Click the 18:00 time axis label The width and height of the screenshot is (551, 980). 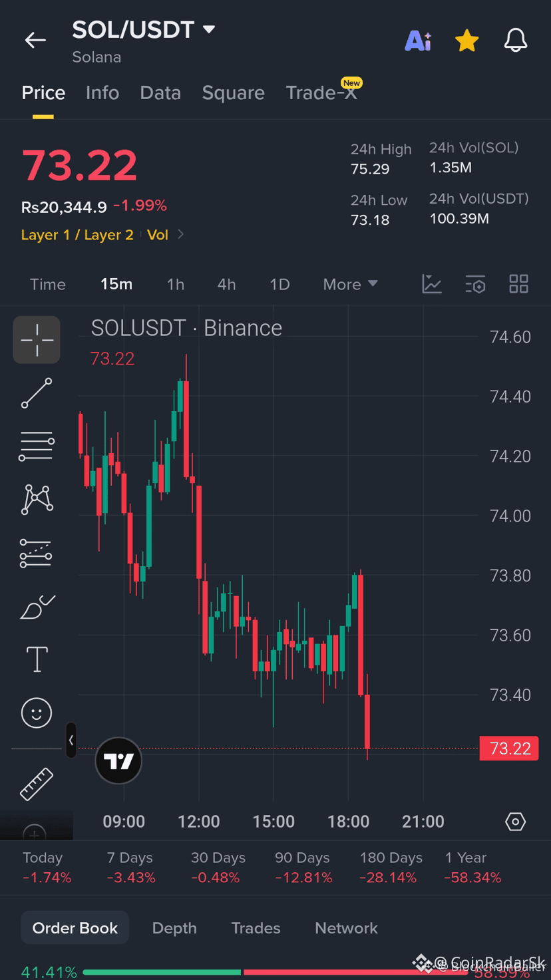tap(348, 822)
